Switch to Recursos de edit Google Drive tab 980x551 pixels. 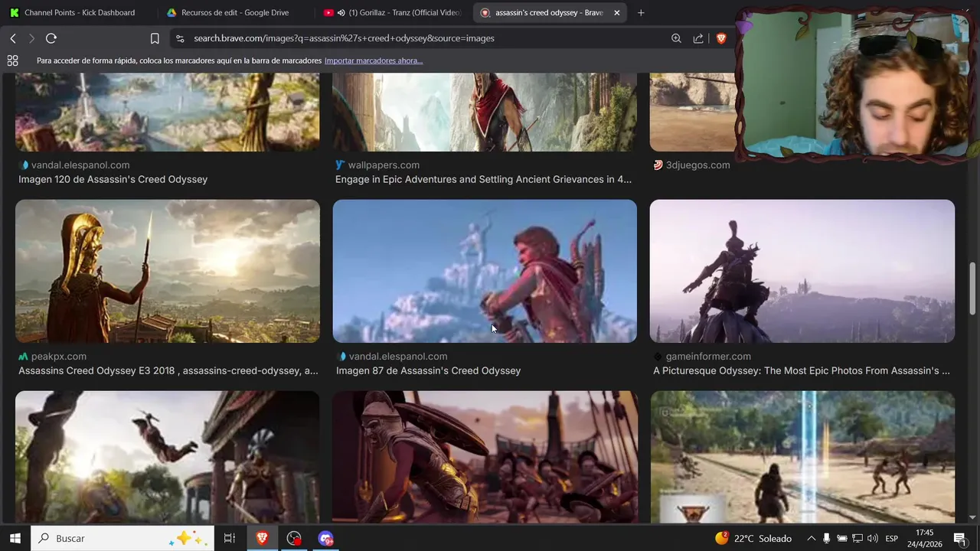(x=234, y=12)
